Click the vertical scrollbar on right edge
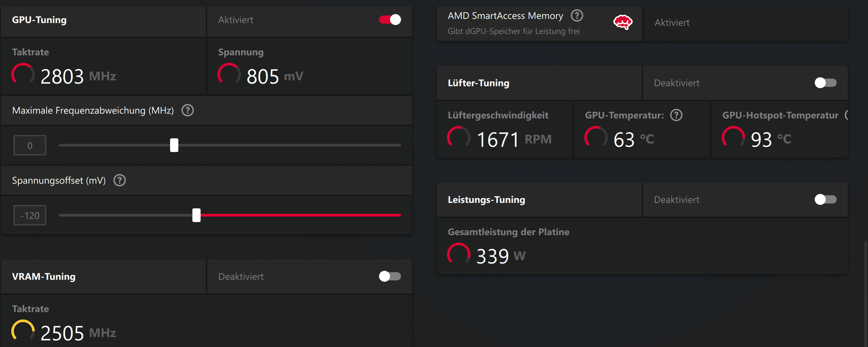 click(x=865, y=292)
